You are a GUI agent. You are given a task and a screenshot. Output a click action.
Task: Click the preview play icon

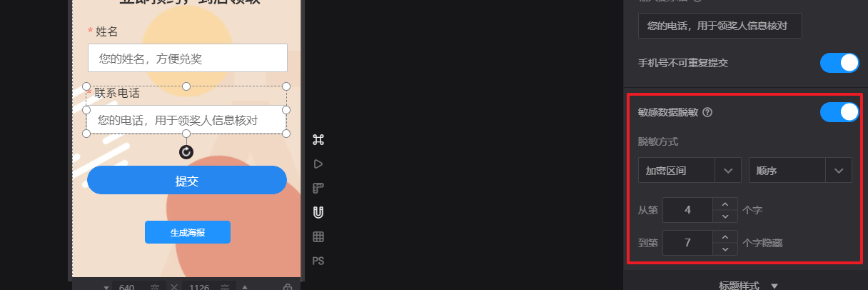pyautogui.click(x=318, y=164)
